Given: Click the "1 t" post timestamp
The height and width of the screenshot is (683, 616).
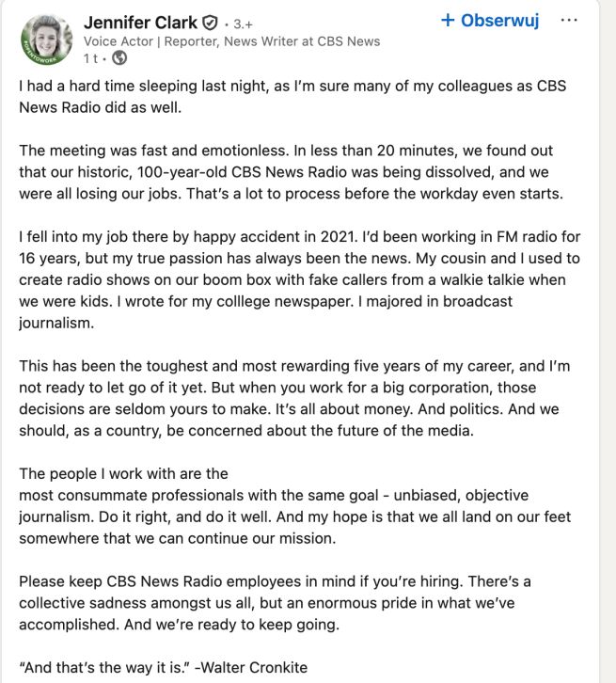Looking at the screenshot, I should tap(90, 58).
